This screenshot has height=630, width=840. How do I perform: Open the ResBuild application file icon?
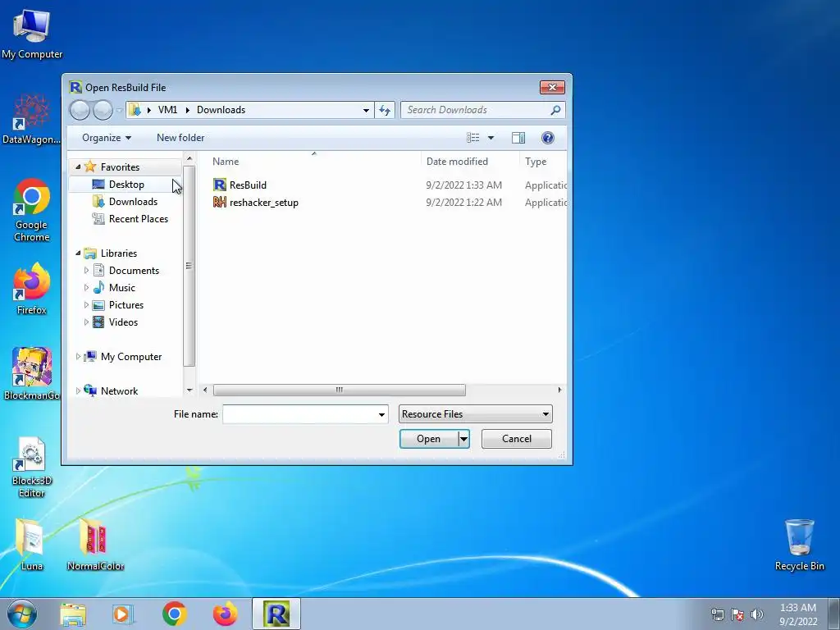[x=220, y=185]
